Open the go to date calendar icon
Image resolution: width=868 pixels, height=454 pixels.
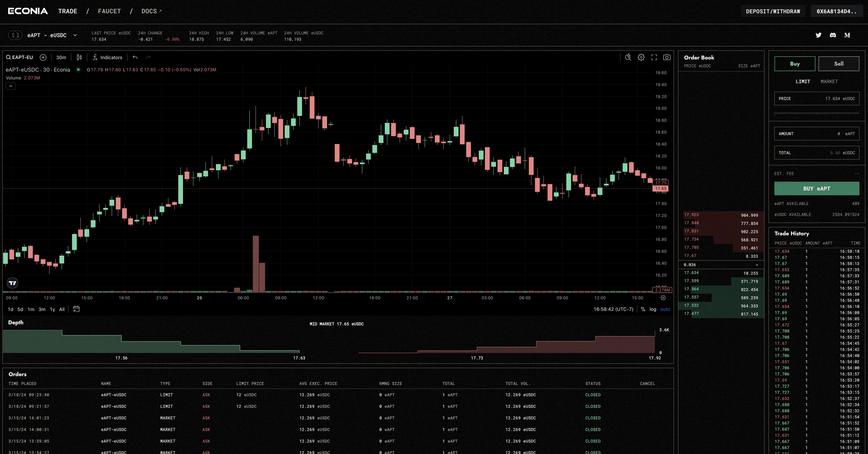click(x=76, y=309)
